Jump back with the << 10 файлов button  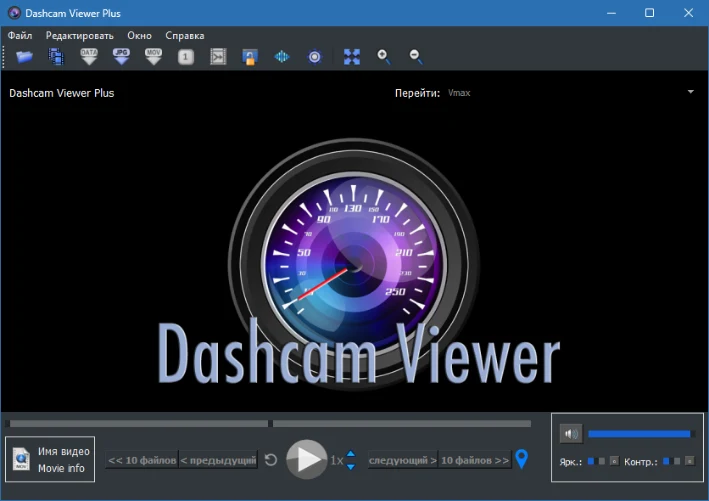(x=142, y=460)
